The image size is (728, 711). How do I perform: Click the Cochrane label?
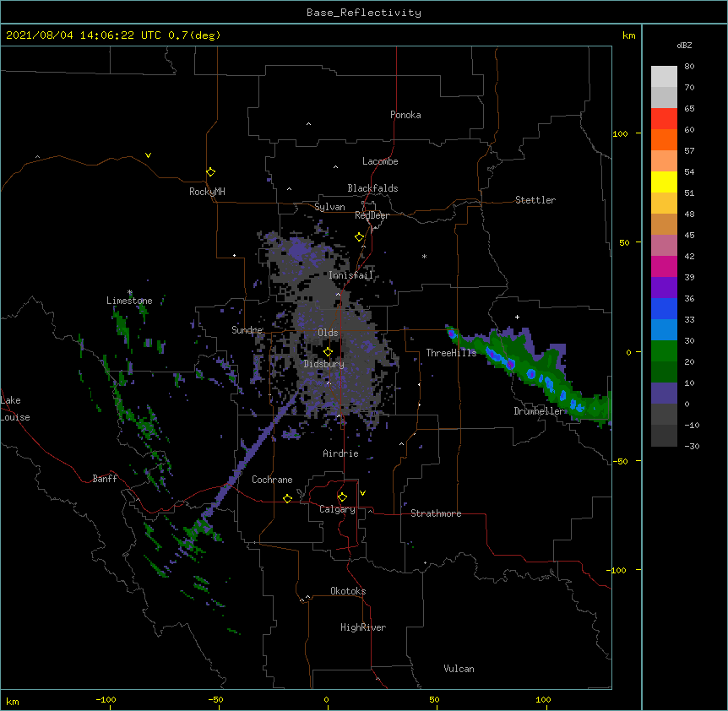tap(272, 480)
